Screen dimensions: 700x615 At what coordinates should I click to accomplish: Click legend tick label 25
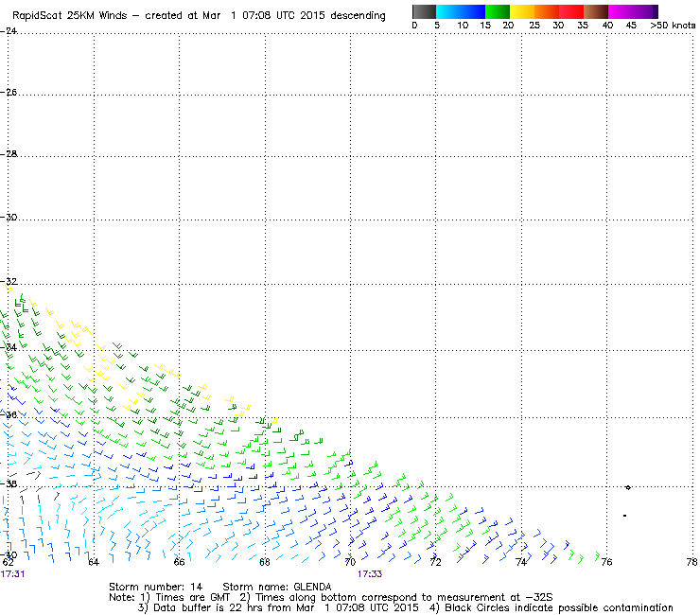534,26
